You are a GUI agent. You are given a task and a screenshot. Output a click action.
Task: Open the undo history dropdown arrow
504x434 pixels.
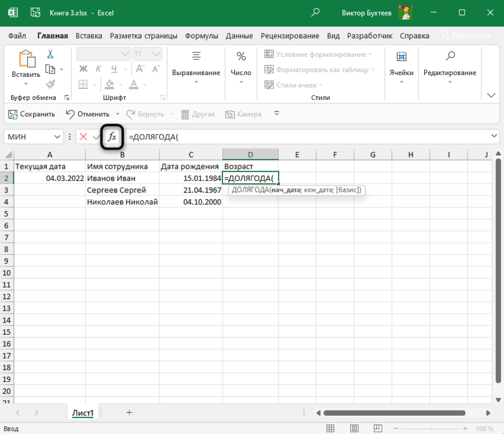pyautogui.click(x=118, y=114)
